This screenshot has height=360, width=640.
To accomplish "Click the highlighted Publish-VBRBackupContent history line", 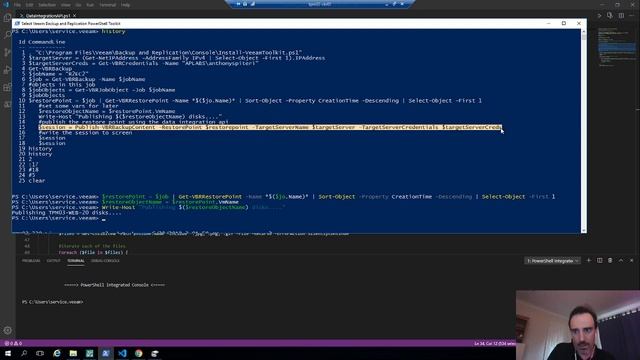I will (270, 127).
